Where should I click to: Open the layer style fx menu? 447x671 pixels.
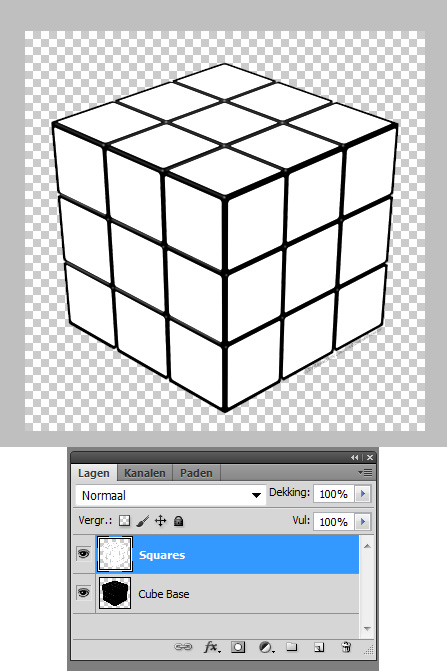[x=212, y=647]
